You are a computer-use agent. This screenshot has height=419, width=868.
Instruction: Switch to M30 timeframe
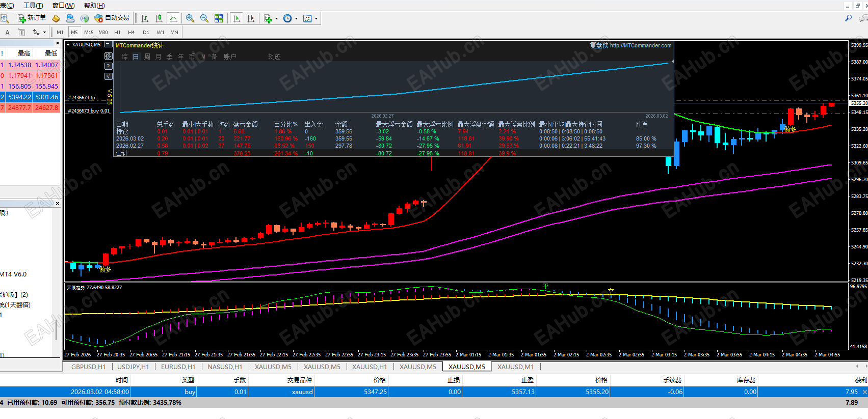click(x=103, y=32)
